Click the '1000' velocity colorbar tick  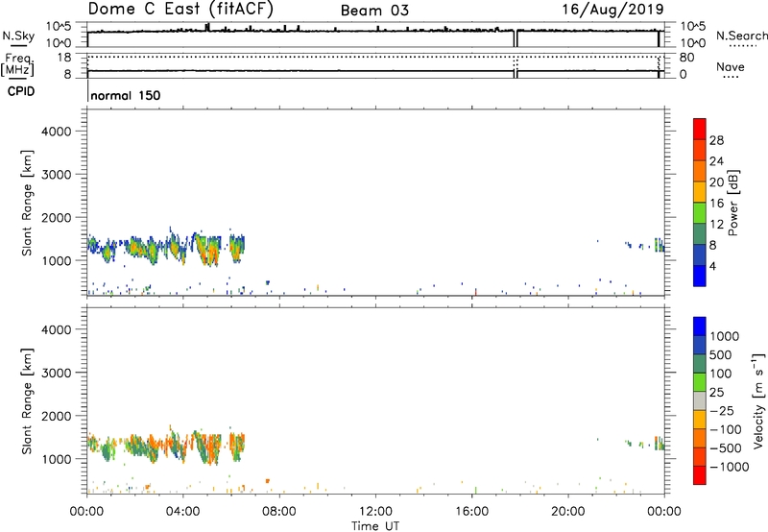[725, 336]
